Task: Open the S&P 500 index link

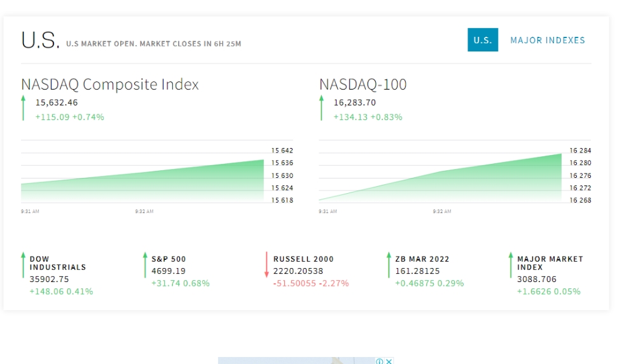Action: [x=169, y=259]
